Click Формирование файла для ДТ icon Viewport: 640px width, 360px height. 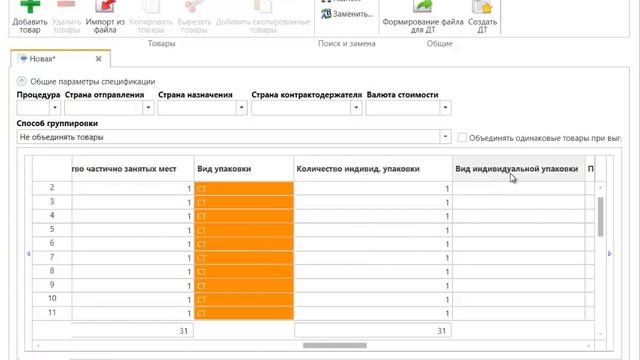click(422, 7)
